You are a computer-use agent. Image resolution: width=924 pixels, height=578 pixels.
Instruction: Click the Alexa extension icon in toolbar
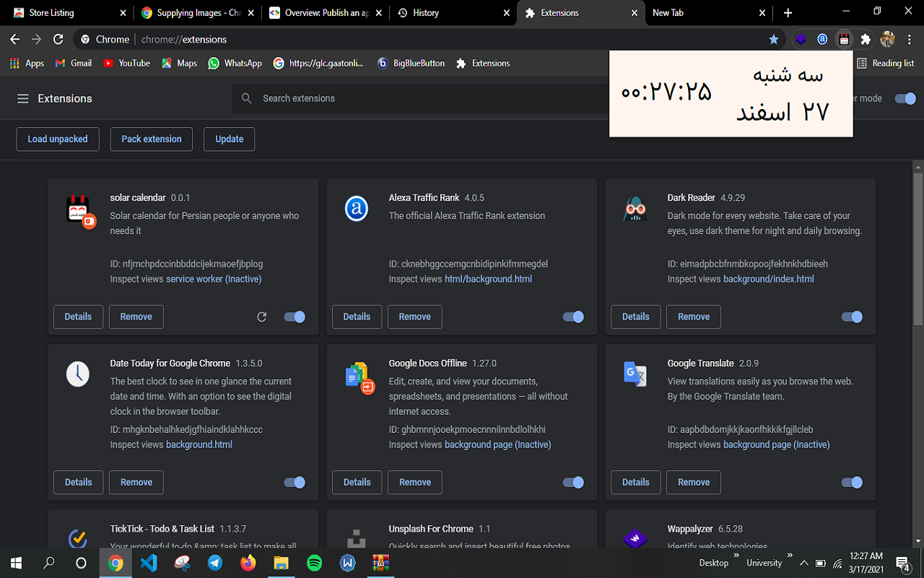822,39
